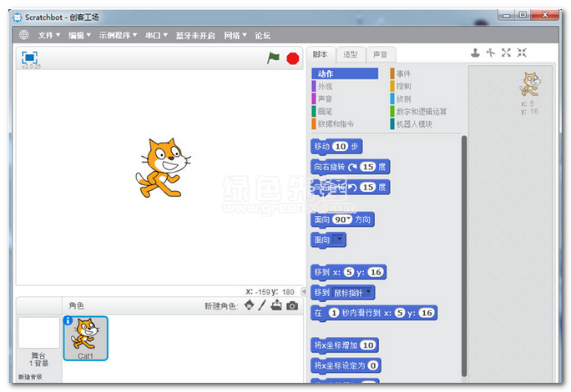The width and height of the screenshot is (571, 392).
Task: Upload sprite from file icon
Action: pyautogui.click(x=276, y=305)
